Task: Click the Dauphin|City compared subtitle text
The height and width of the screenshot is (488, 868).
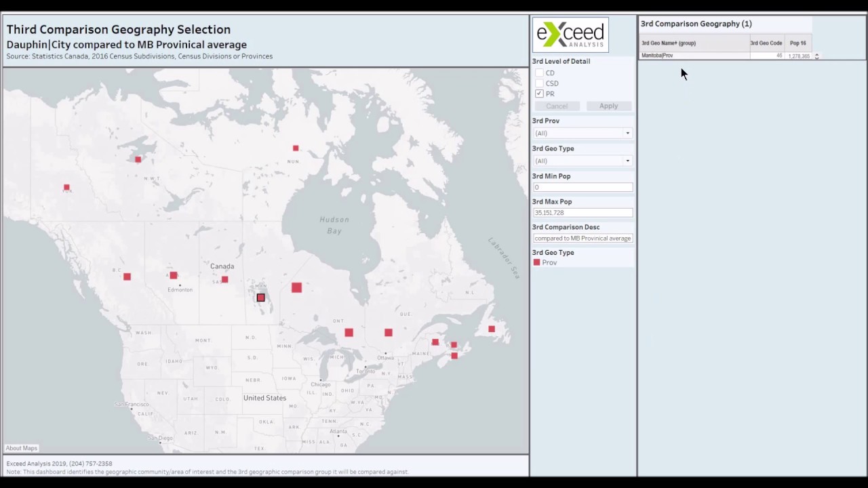Action: coord(127,45)
